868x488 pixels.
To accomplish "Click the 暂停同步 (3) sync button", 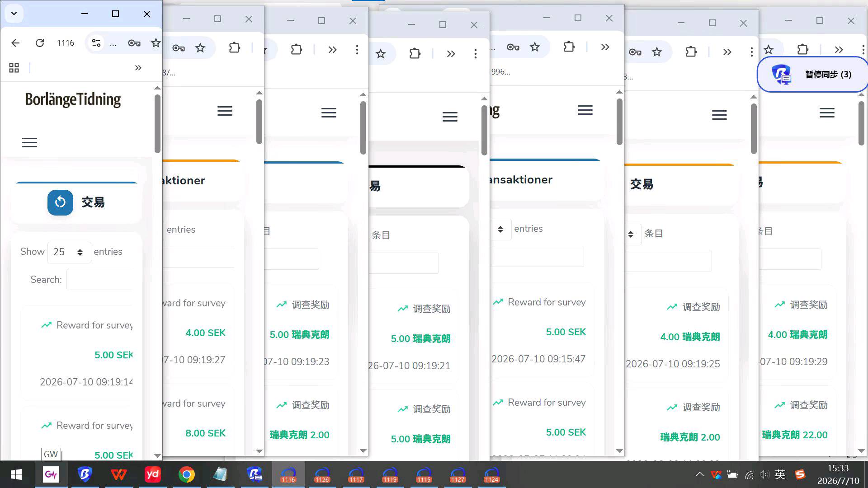I will (813, 75).
